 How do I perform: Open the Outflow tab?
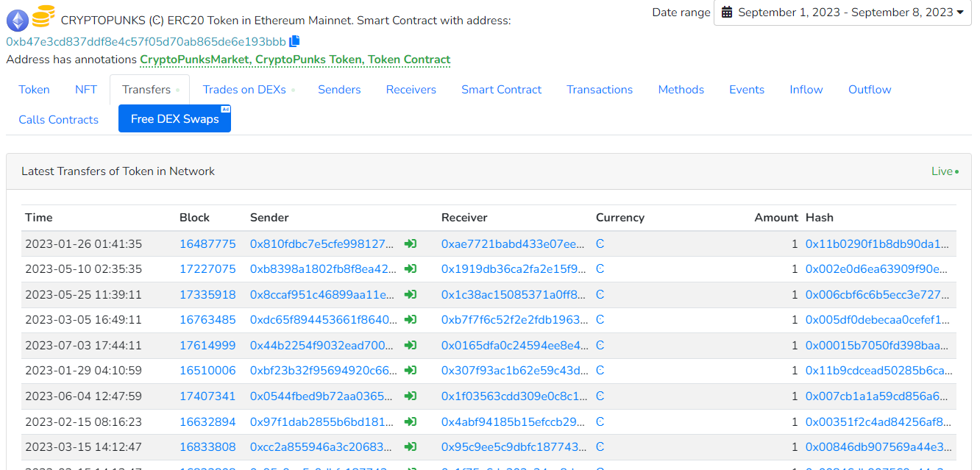[870, 90]
